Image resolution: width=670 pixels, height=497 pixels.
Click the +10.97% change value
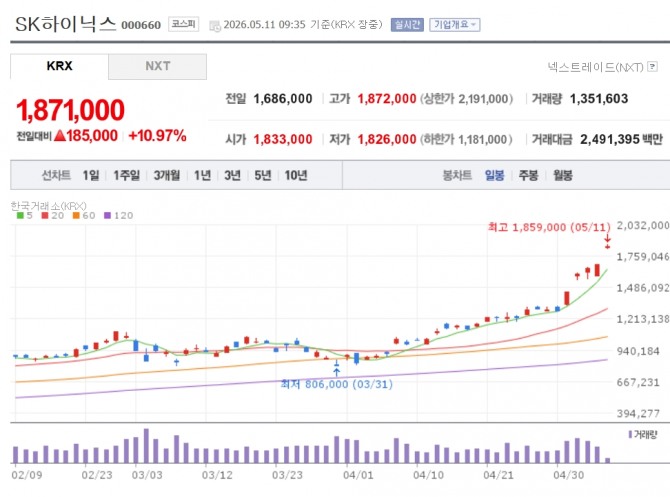tap(157, 136)
